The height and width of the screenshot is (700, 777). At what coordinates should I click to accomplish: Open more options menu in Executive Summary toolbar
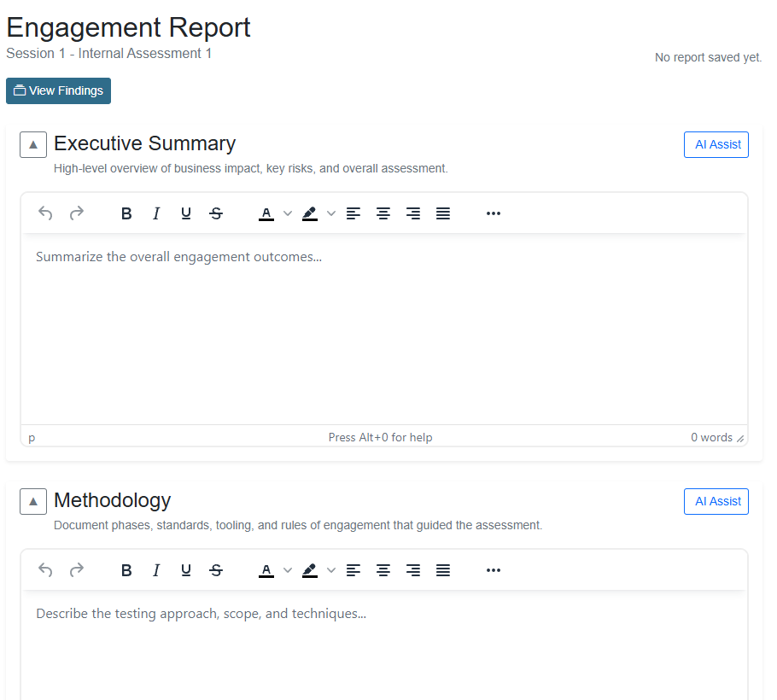click(493, 213)
